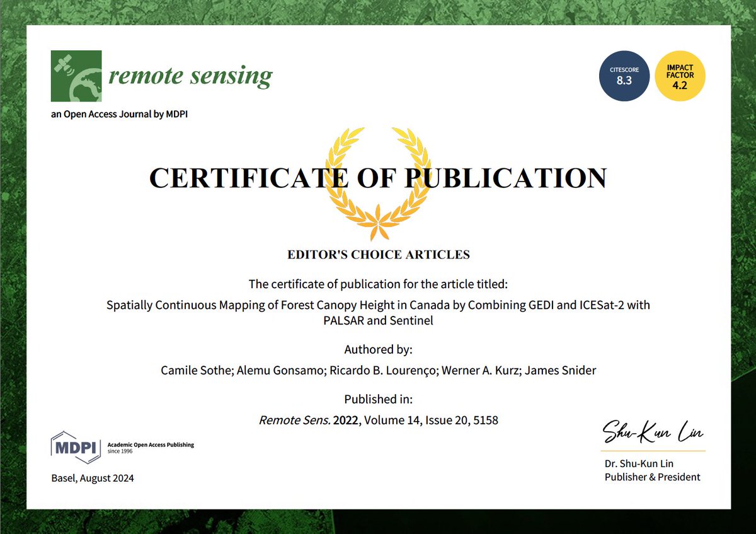Click the 'EDITOR'S CHOICE ARTICLES' subtitle
The width and height of the screenshot is (756, 534).
[x=378, y=255]
